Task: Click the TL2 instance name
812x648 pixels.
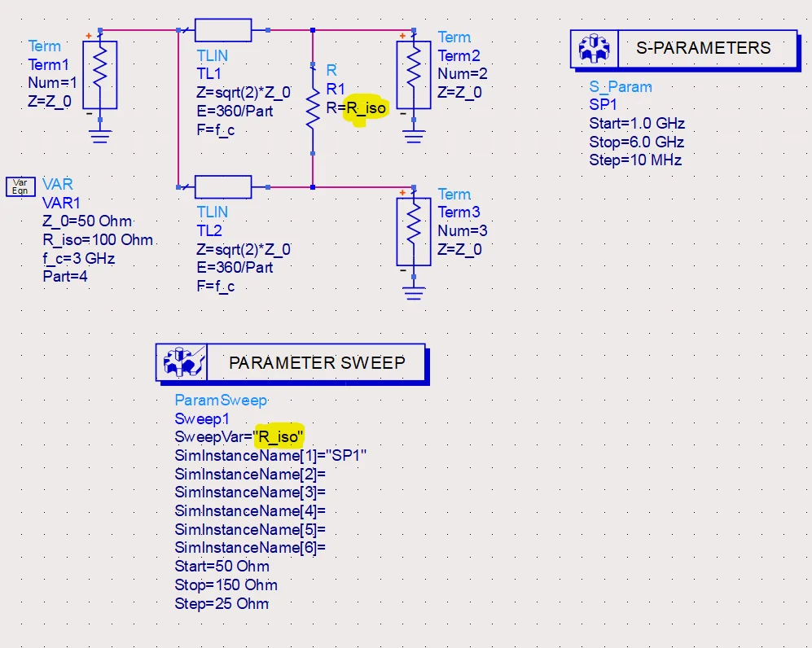Action: (x=208, y=230)
